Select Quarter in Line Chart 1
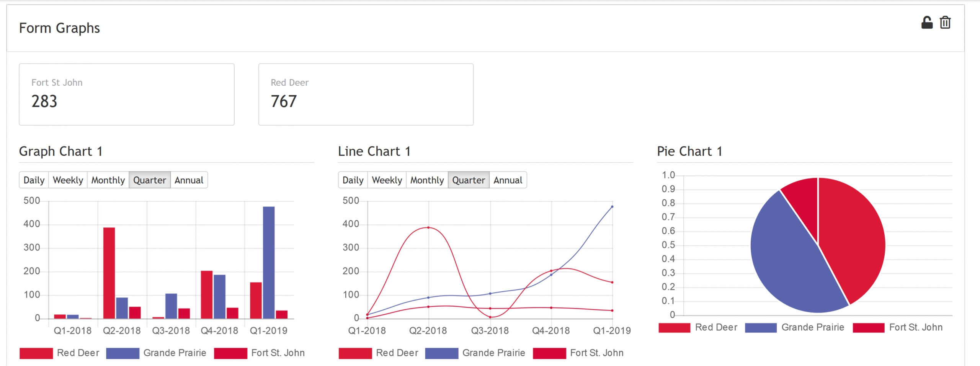The height and width of the screenshot is (366, 980). point(469,180)
